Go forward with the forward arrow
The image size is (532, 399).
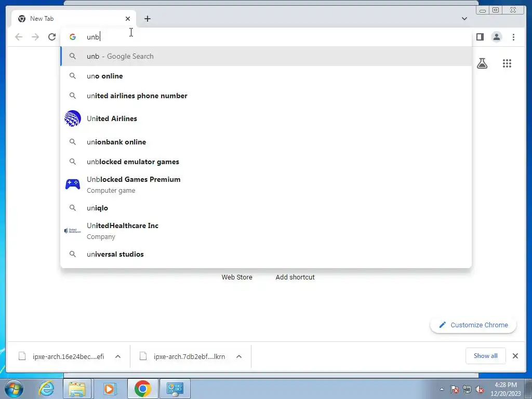point(35,37)
